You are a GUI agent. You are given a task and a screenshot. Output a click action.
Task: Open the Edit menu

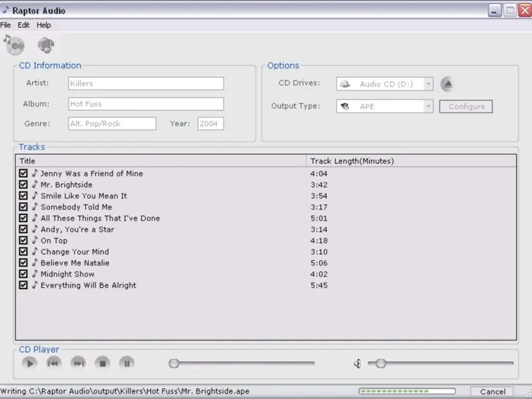[x=23, y=25]
